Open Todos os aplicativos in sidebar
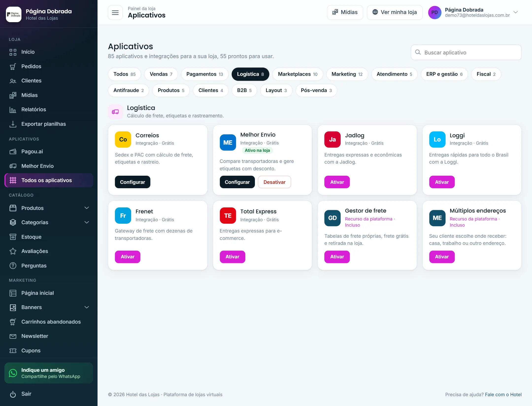The width and height of the screenshot is (532, 406). 49,180
